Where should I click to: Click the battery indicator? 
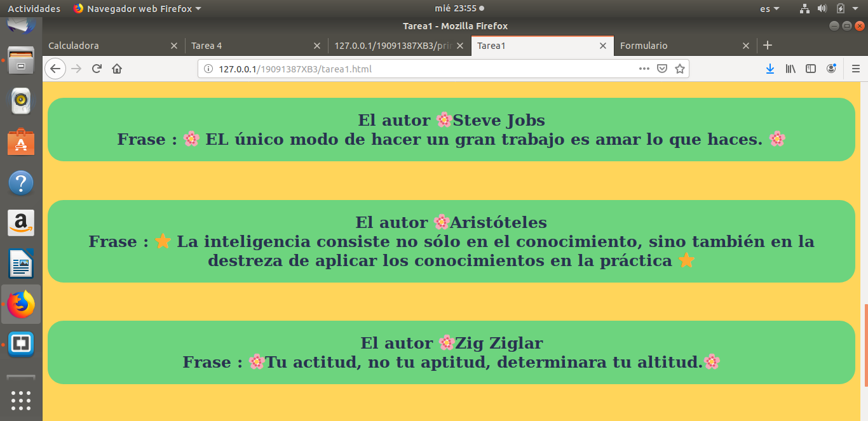pos(841,8)
